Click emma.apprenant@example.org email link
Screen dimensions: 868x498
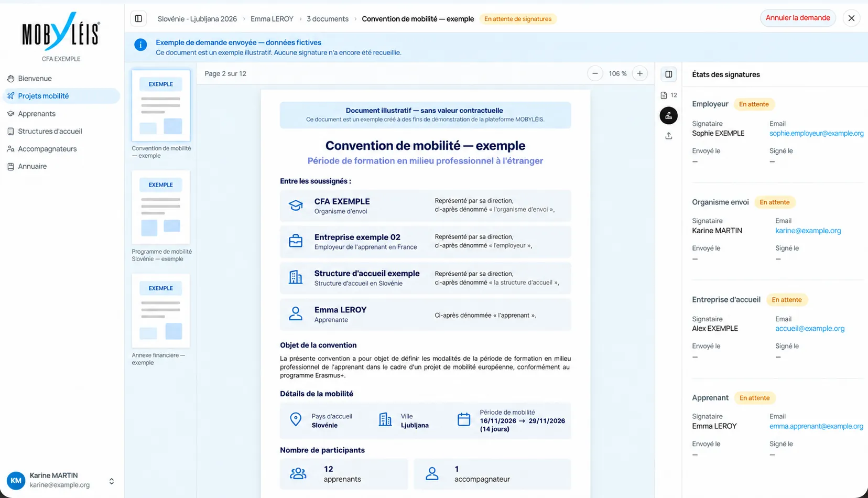pyautogui.click(x=816, y=426)
